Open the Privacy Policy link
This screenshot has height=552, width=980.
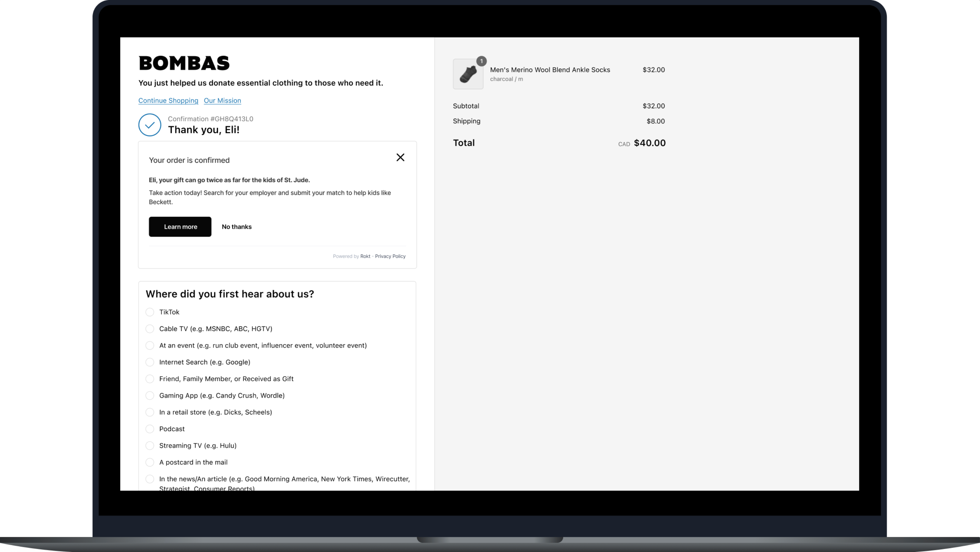point(390,256)
